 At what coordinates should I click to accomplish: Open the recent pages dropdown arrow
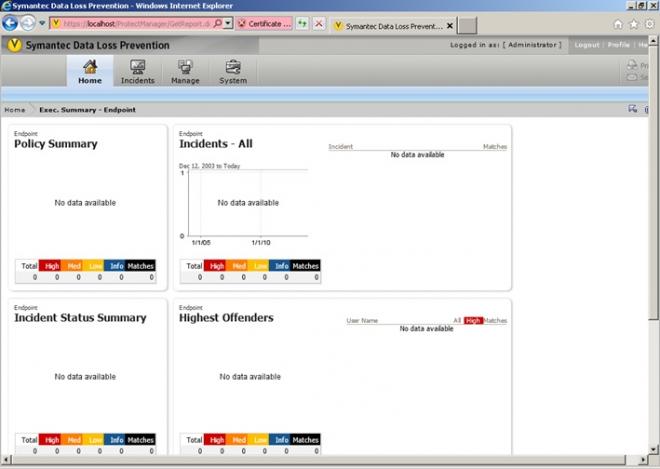pyautogui.click(x=42, y=23)
